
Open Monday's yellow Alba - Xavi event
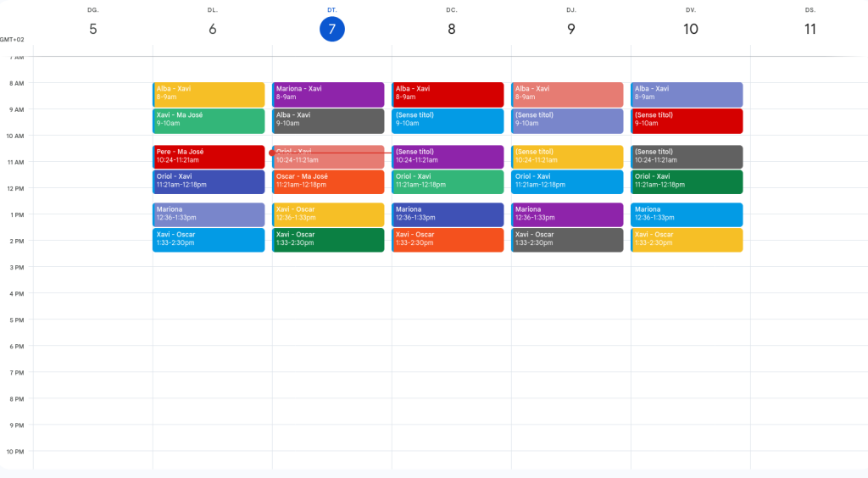pos(209,94)
